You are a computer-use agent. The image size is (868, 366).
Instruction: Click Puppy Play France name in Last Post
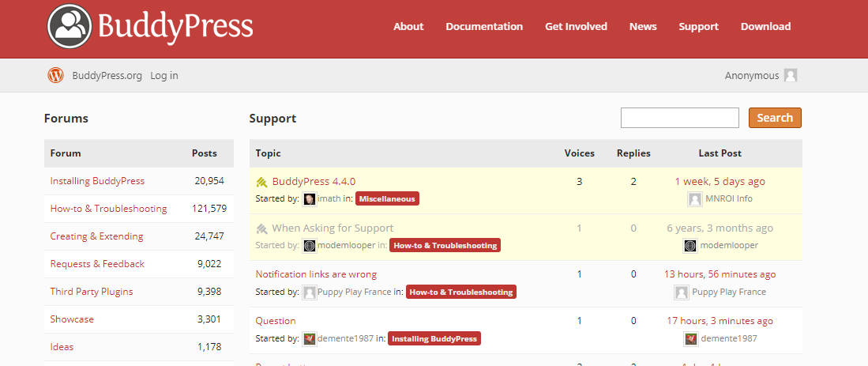728,292
